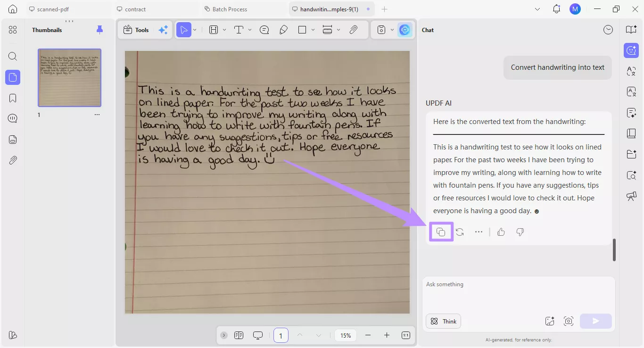Viewport: 644px width, 348px height.
Task: Switch to the contract tab
Action: click(137, 8)
